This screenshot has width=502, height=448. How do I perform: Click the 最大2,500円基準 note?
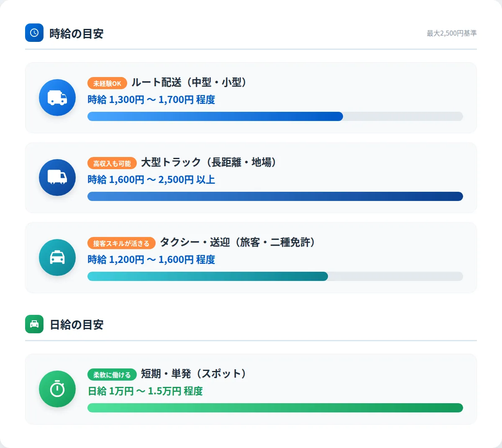click(x=452, y=33)
